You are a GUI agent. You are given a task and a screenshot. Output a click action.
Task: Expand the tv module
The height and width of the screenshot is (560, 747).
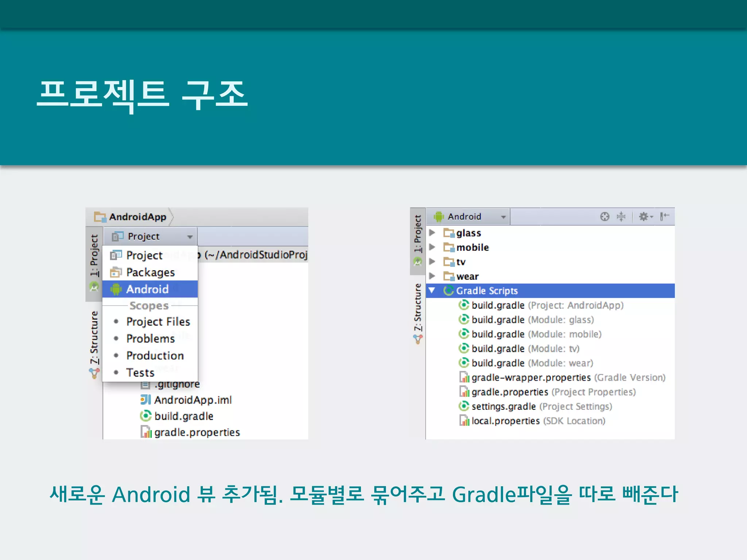coord(432,261)
